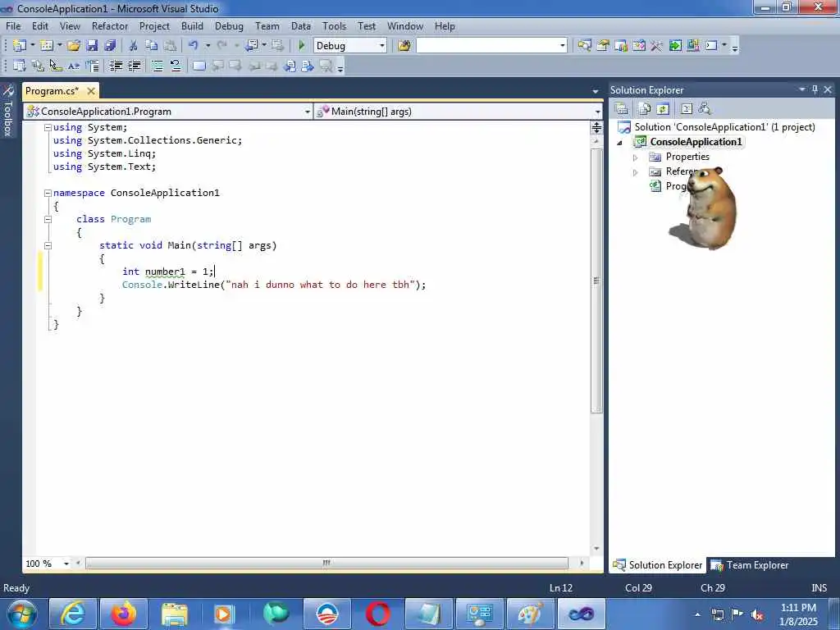Click the editor split bar above scrollbar
Viewport: 840px width, 630px height.
tap(596, 127)
